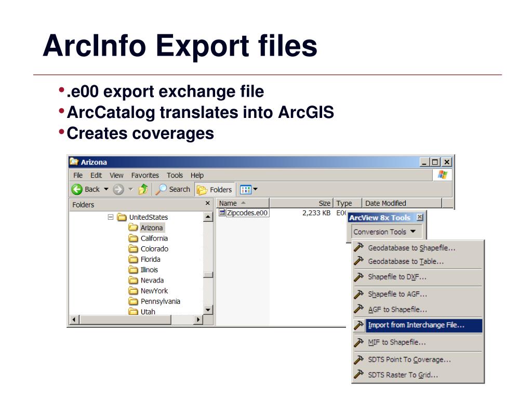This screenshot has width=532, height=399.
Task: Open the File menu
Action: pos(78,175)
